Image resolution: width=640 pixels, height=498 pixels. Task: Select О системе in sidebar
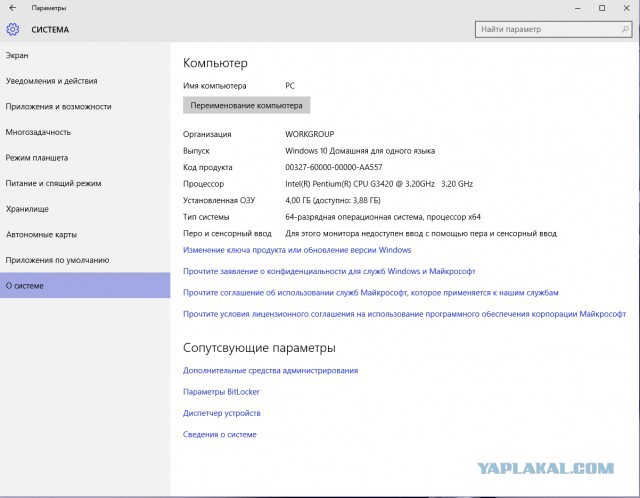coord(85,285)
